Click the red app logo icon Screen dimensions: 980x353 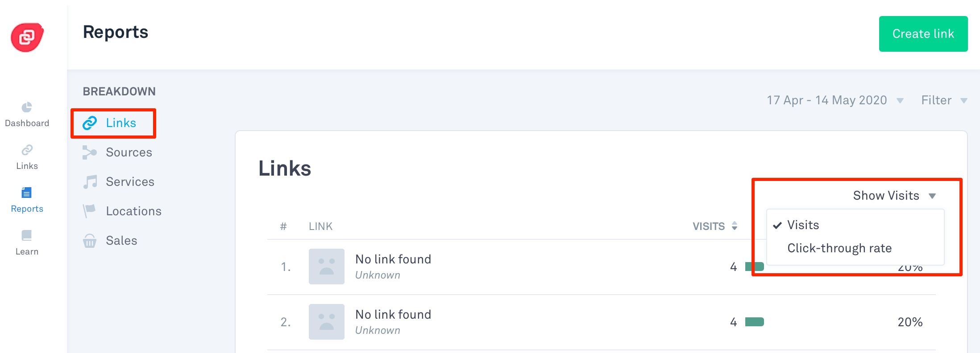pos(27,37)
